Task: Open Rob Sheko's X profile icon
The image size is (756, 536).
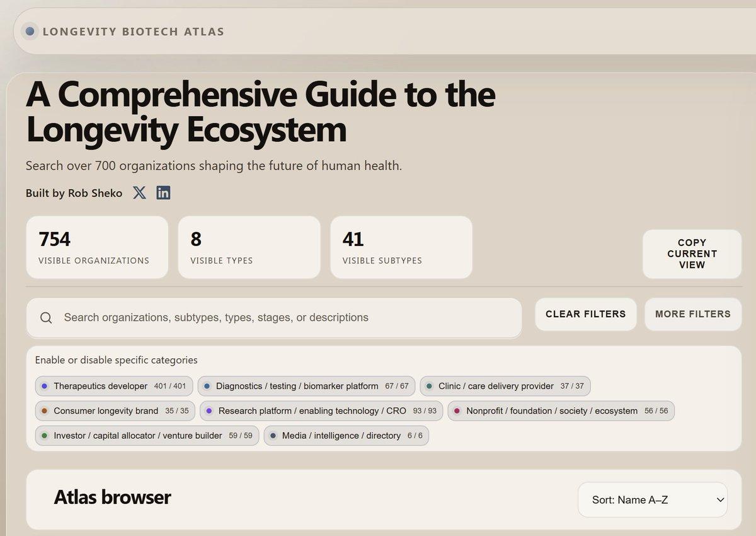Action: coord(139,193)
